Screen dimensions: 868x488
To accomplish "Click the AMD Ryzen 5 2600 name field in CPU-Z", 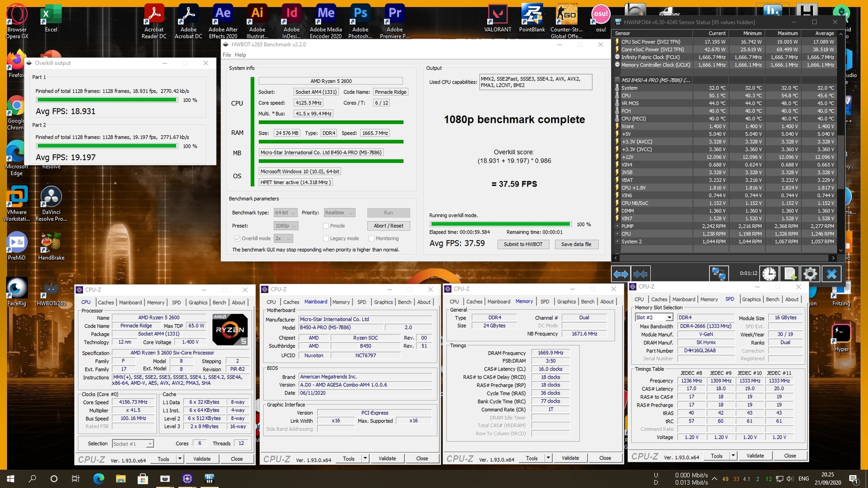I will pyautogui.click(x=159, y=318).
